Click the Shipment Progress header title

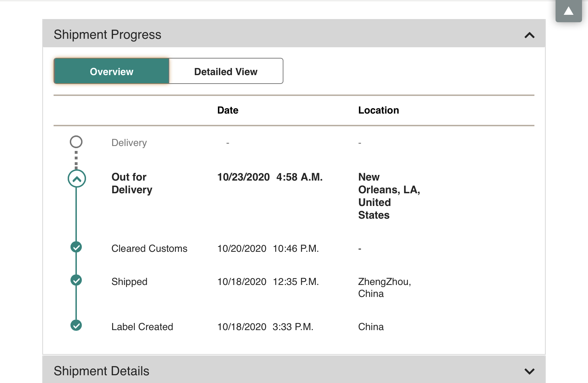(108, 35)
